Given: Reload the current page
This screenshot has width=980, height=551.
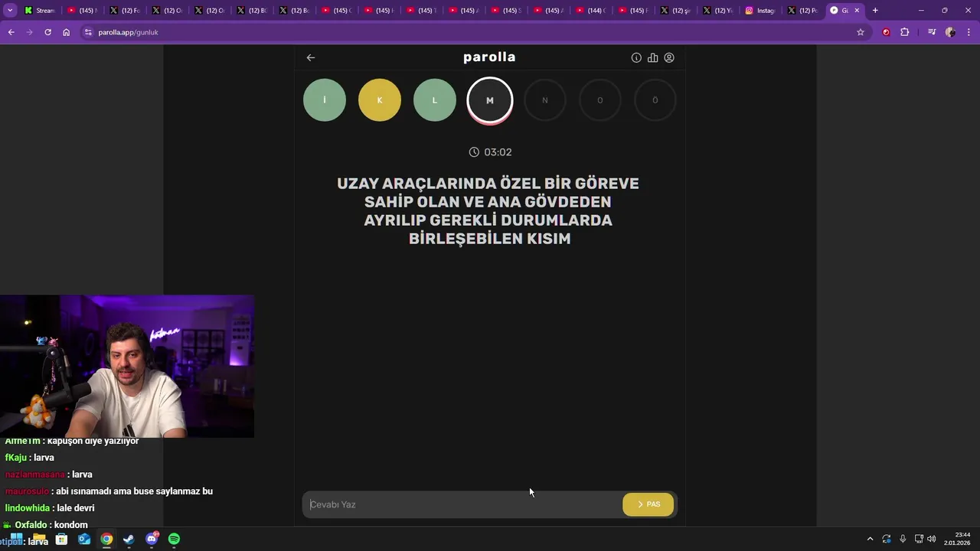Looking at the screenshot, I should [47, 32].
